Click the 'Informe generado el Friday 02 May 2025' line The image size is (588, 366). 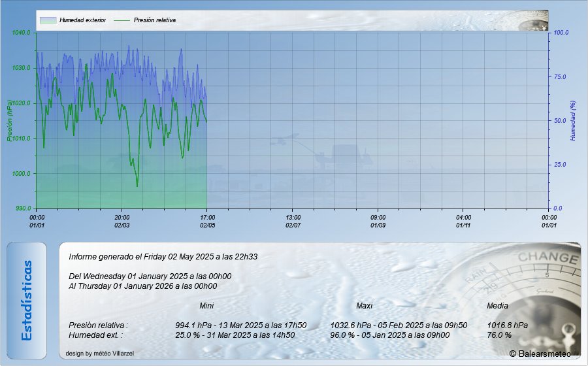[x=163, y=257]
